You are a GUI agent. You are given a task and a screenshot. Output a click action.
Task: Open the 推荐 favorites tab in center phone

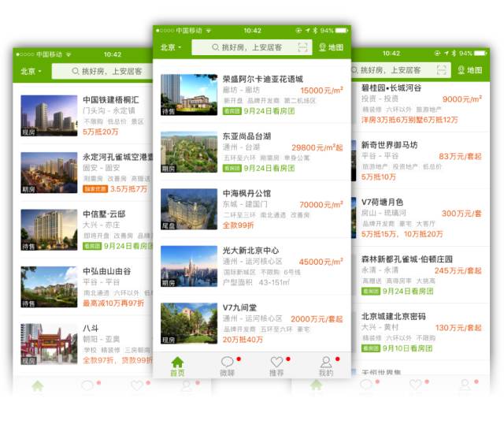276,367
